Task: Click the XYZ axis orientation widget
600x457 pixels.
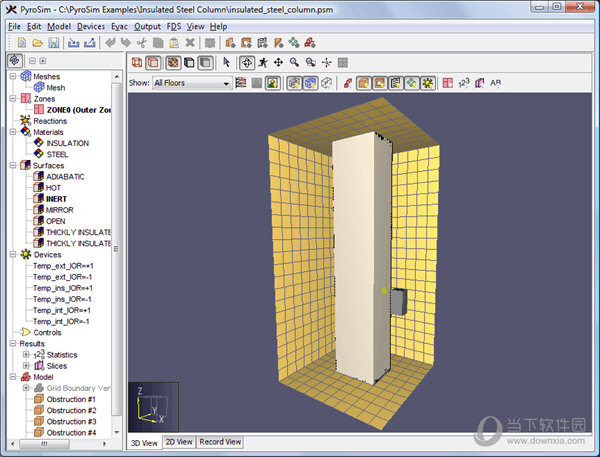Action: click(x=153, y=407)
